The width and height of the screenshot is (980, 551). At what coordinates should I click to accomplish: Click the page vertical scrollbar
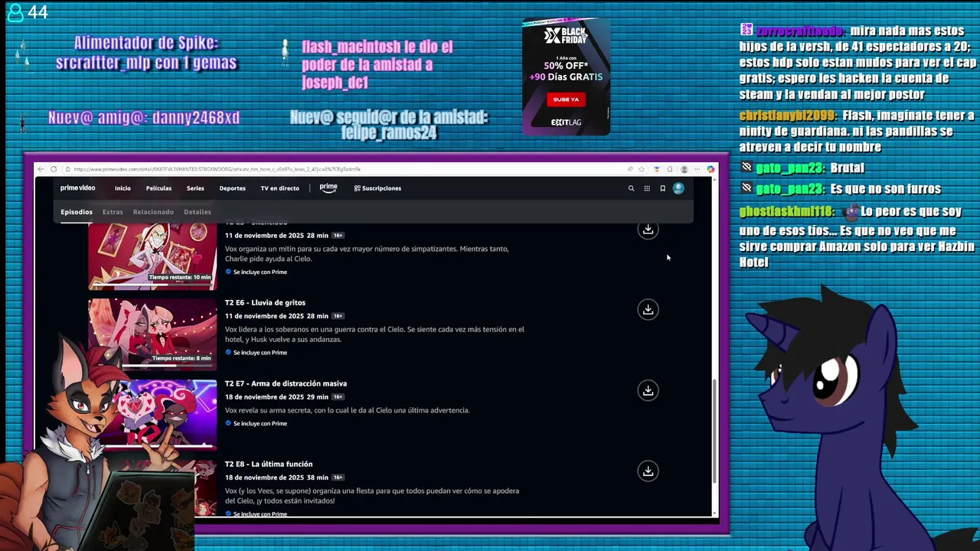coord(714,431)
